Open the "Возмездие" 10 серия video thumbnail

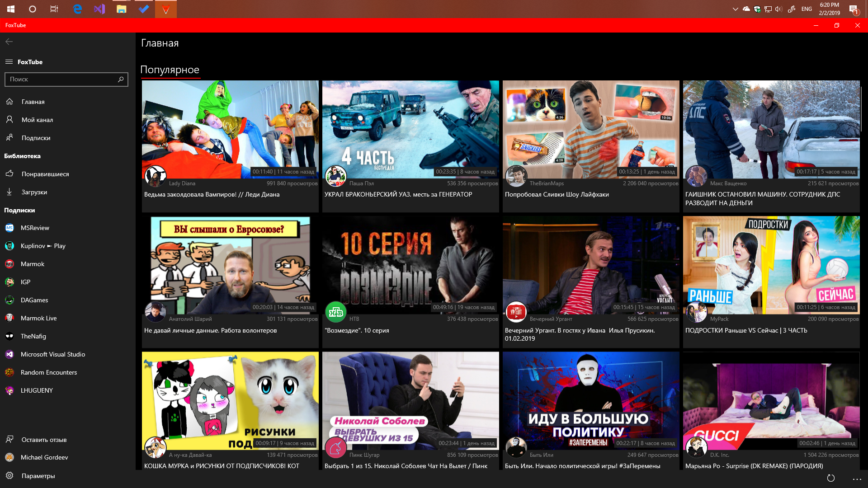[x=410, y=265]
